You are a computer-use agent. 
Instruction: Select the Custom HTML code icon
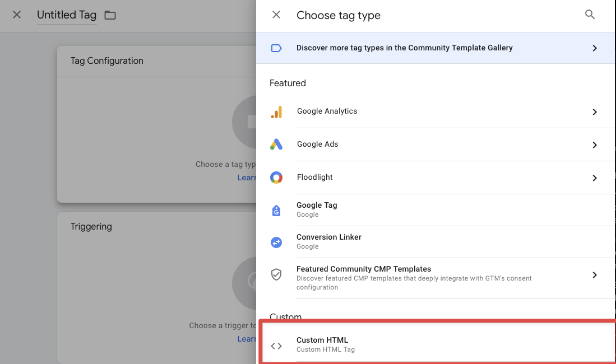[276, 345]
